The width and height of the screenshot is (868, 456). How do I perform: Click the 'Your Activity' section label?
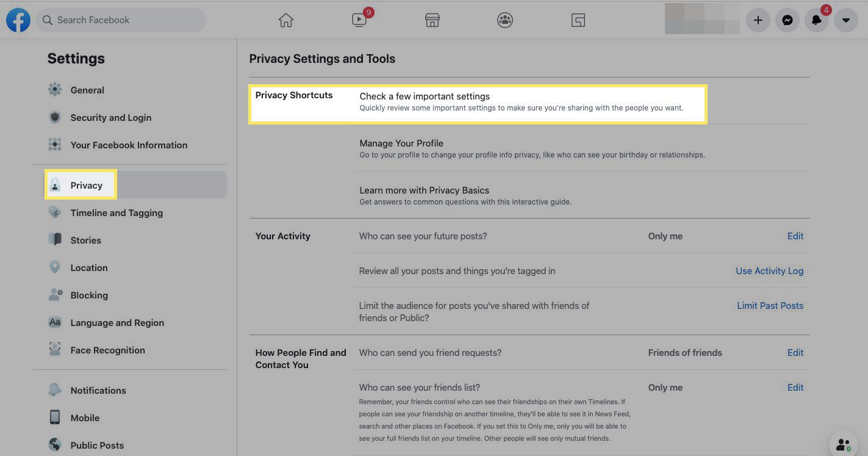(283, 236)
